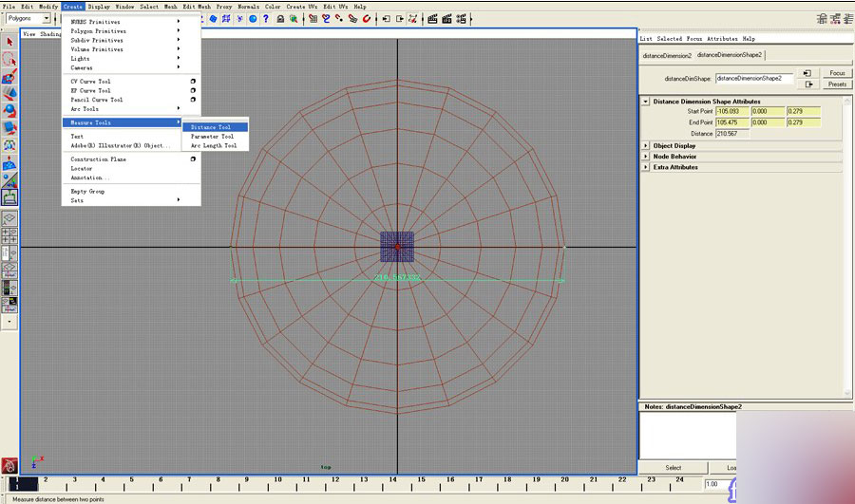Image resolution: width=855 pixels, height=504 pixels.
Task: Choose Distance Tool from the submenu
Action: (x=211, y=127)
